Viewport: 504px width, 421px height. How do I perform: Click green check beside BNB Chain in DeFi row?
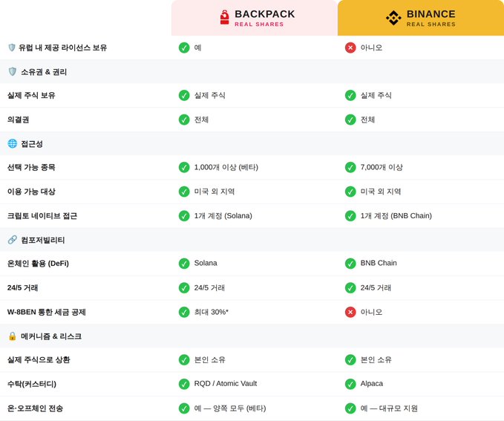point(350,264)
